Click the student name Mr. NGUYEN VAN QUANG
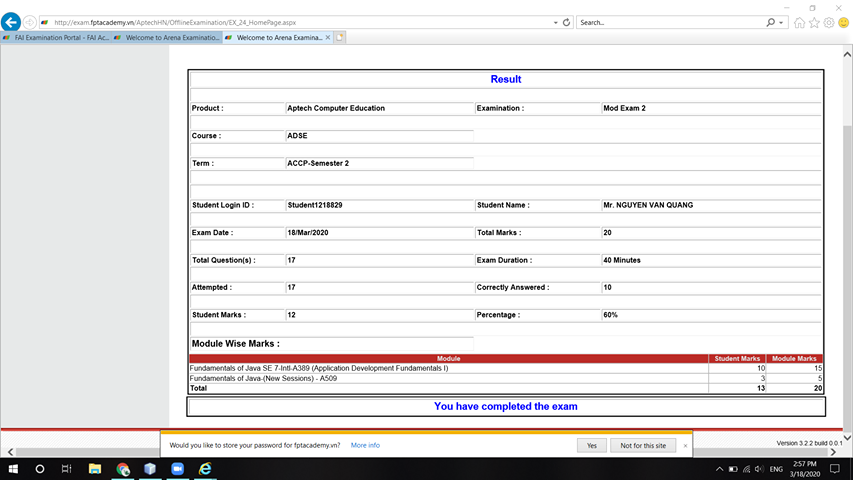Screen dimensions: 853x480 (648, 205)
